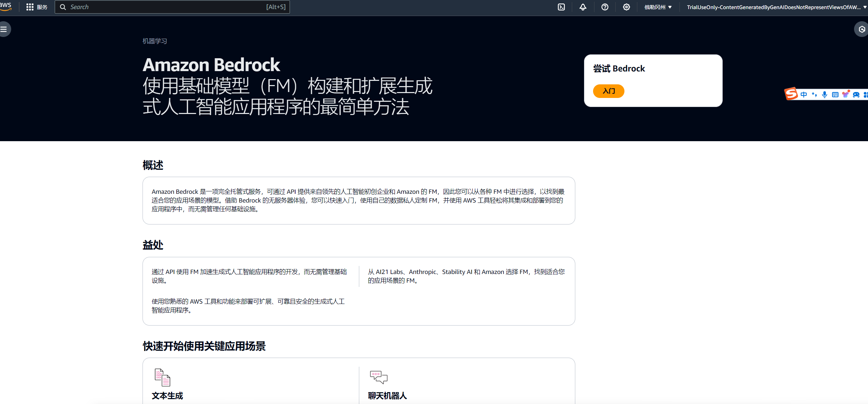The image size is (868, 404).
Task: Open the settings gear icon
Action: 627,7
